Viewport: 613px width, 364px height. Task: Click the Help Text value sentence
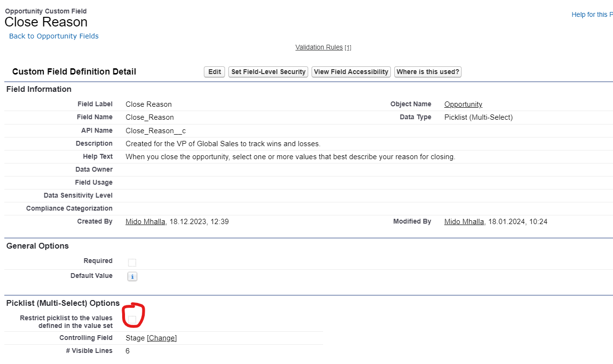point(290,157)
